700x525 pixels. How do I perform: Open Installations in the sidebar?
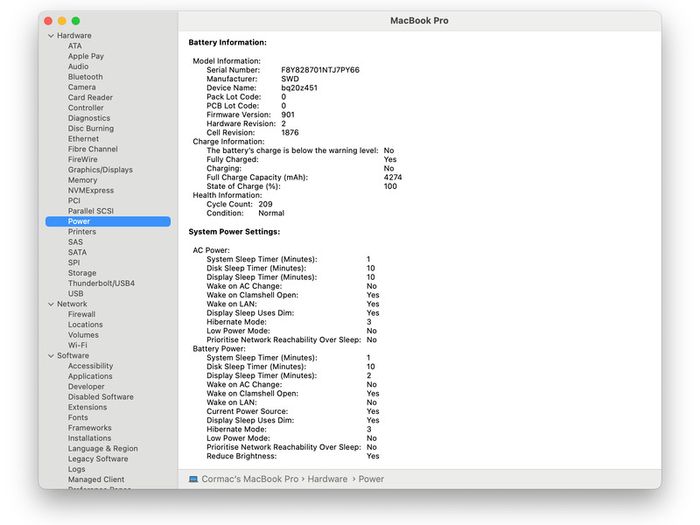pyautogui.click(x=89, y=438)
